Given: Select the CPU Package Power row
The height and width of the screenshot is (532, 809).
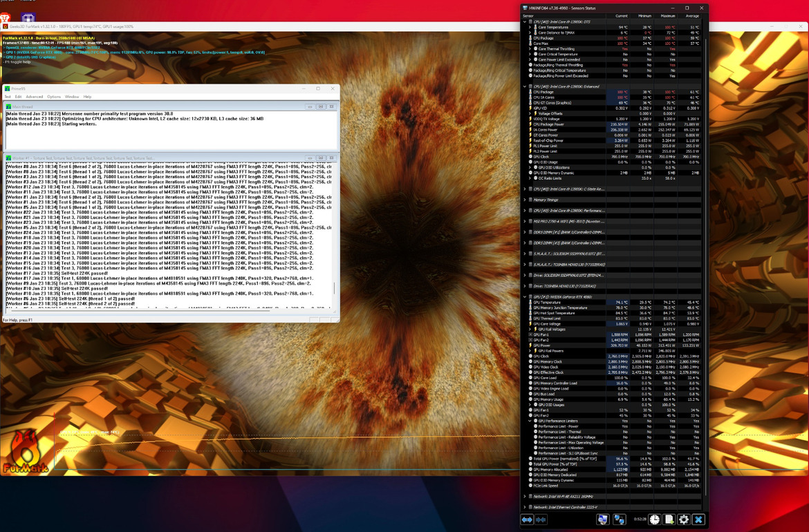Looking at the screenshot, I should coord(613,124).
